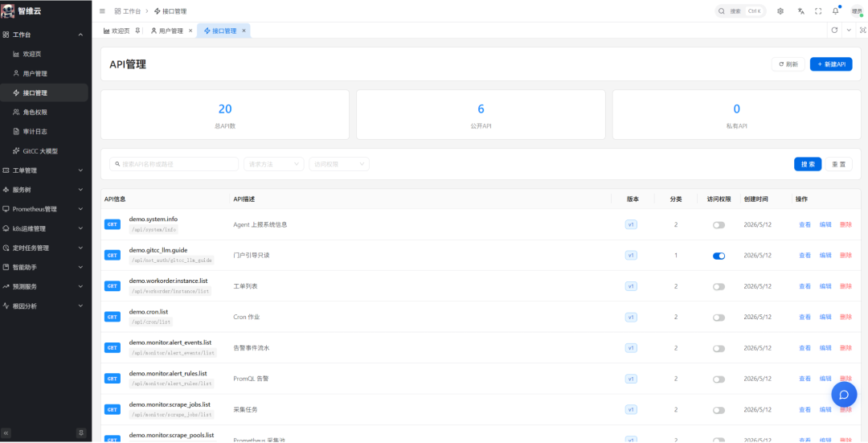Open 欢迎页 in the sidebar

tap(44, 54)
